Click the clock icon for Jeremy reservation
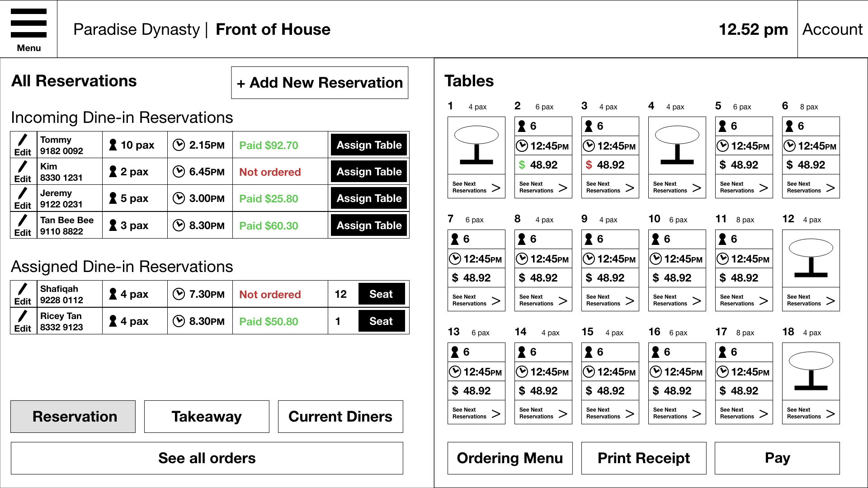868x488 pixels. (179, 198)
